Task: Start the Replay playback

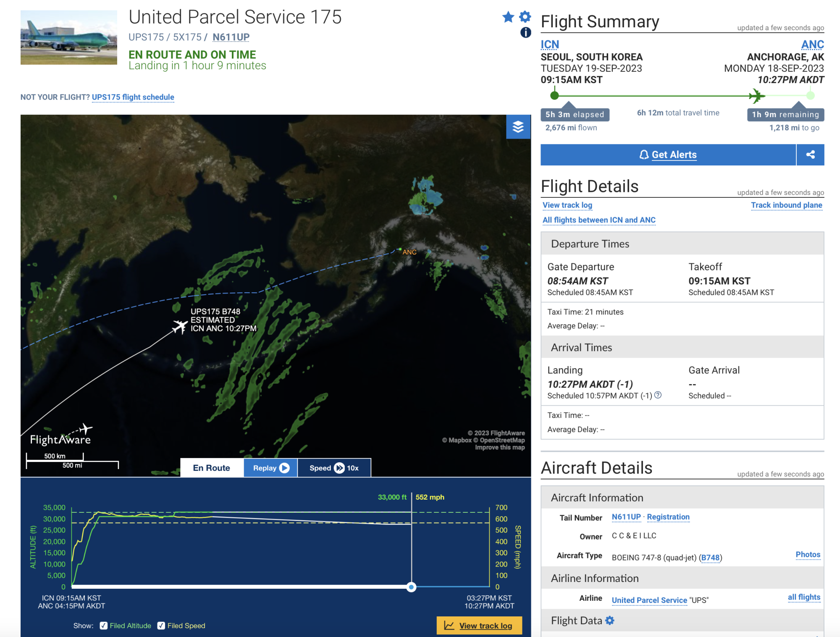Action: pos(270,467)
